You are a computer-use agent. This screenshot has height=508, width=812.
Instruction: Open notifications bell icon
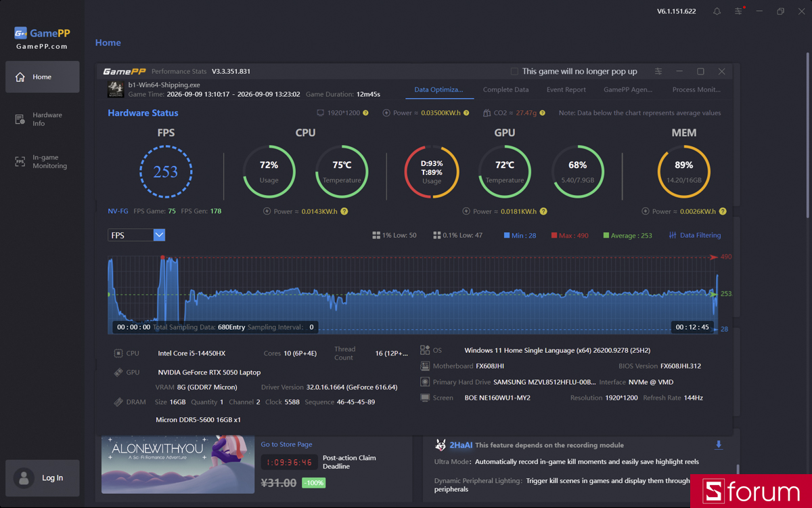coord(717,12)
